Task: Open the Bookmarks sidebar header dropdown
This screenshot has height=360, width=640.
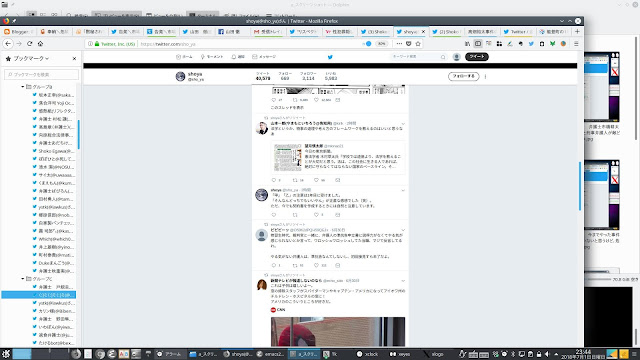Action: pyautogui.click(x=31, y=59)
